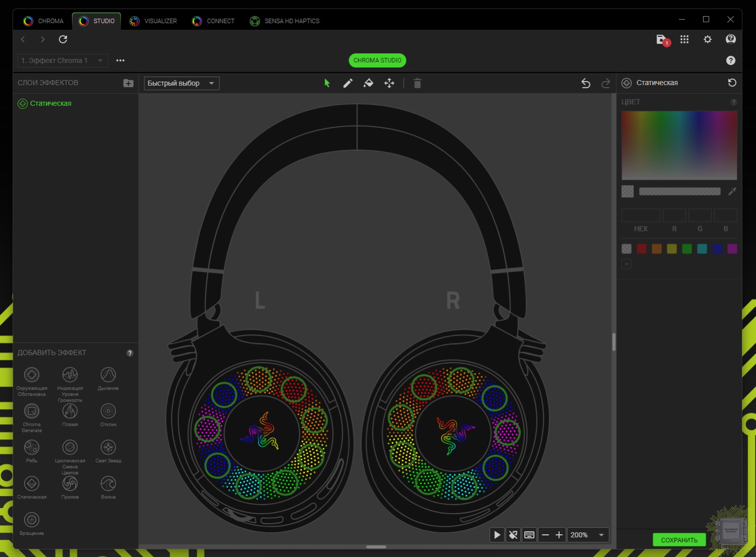756x557 pixels.
Task: Play the lighting effect preview
Action: (x=497, y=535)
